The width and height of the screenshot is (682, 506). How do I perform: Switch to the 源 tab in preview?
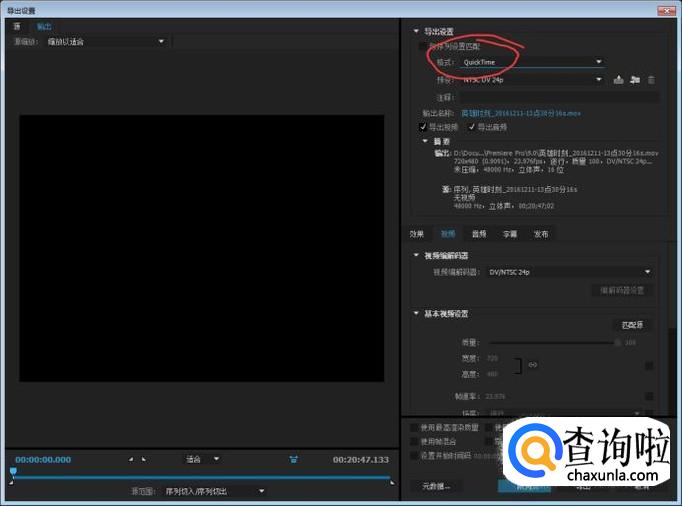coord(17,27)
